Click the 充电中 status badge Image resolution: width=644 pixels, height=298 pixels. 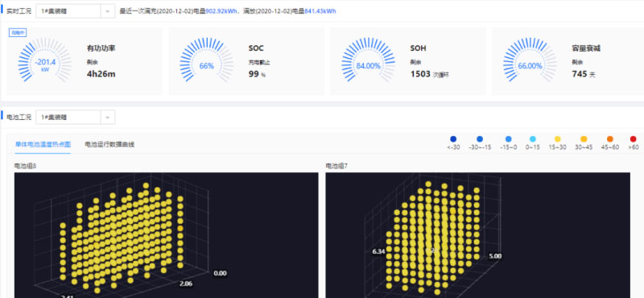pyautogui.click(x=18, y=33)
